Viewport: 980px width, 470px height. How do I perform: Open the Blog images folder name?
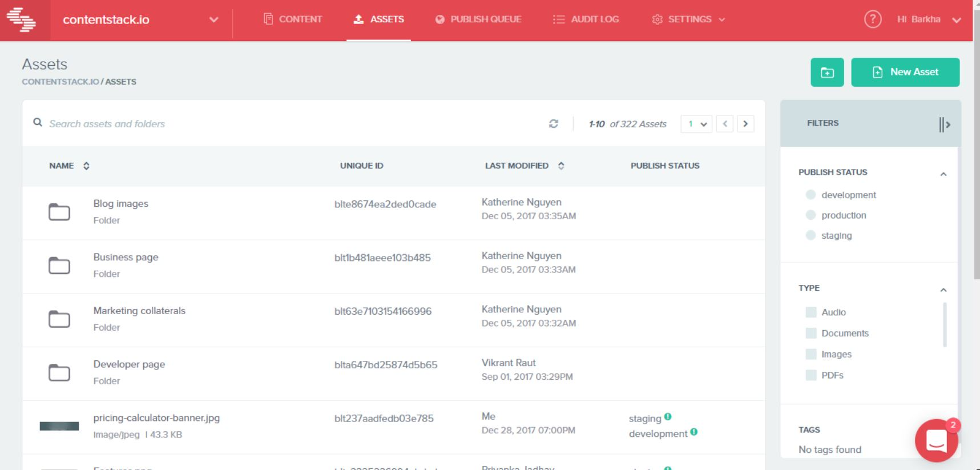coord(121,204)
